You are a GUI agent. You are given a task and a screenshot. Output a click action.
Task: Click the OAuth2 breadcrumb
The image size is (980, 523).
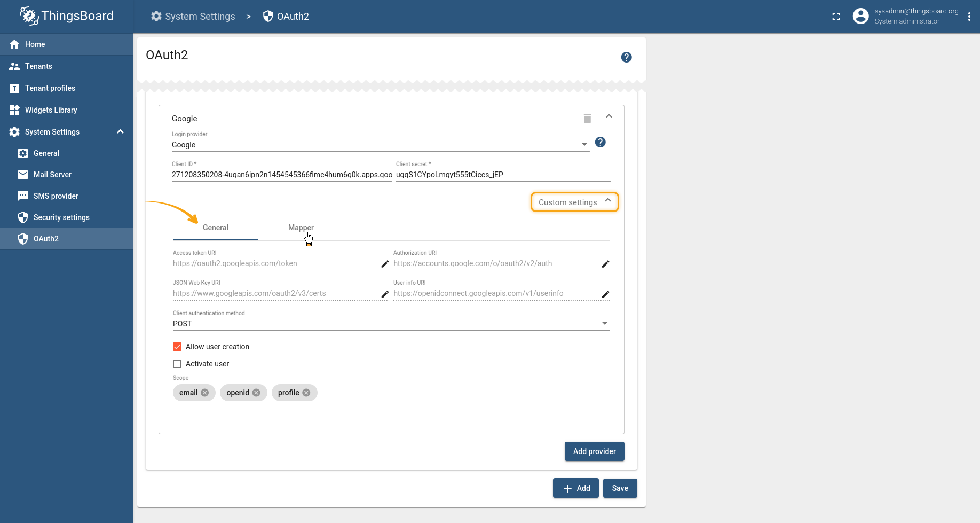click(286, 17)
